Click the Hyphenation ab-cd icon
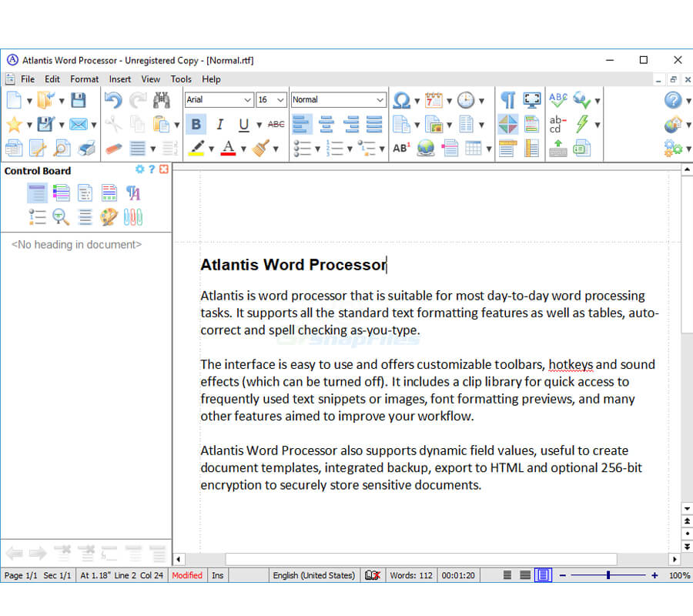 coord(557,125)
